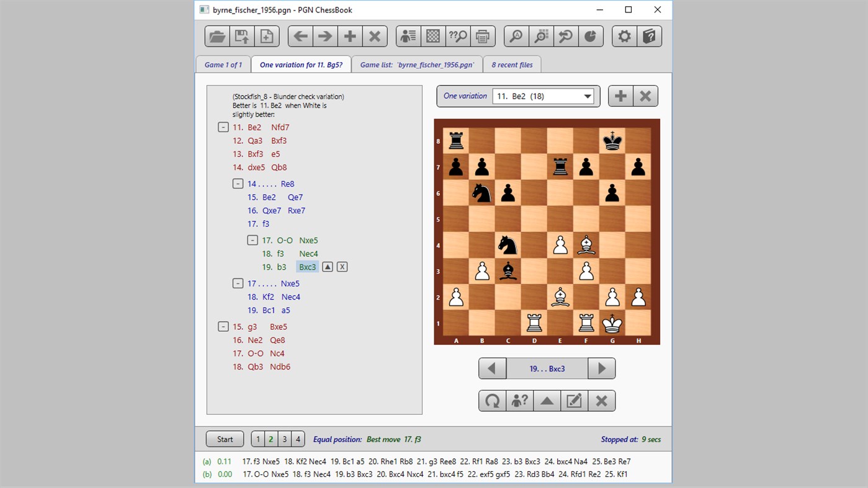Open the pie chart statistics tool
Viewport: 868px width, 488px height.
click(590, 36)
